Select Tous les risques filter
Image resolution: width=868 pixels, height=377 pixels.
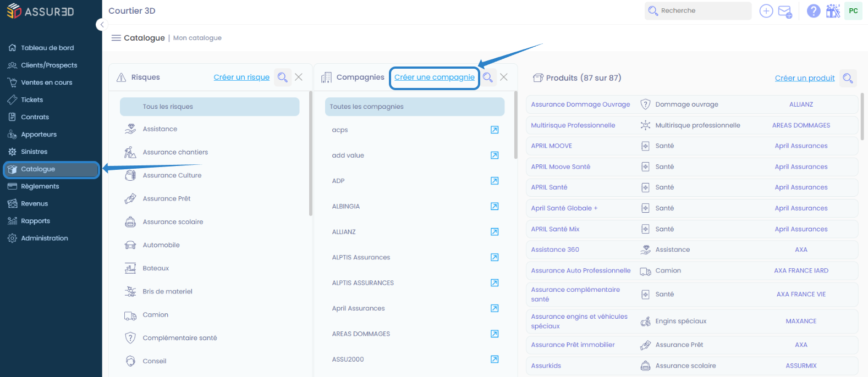[210, 107]
